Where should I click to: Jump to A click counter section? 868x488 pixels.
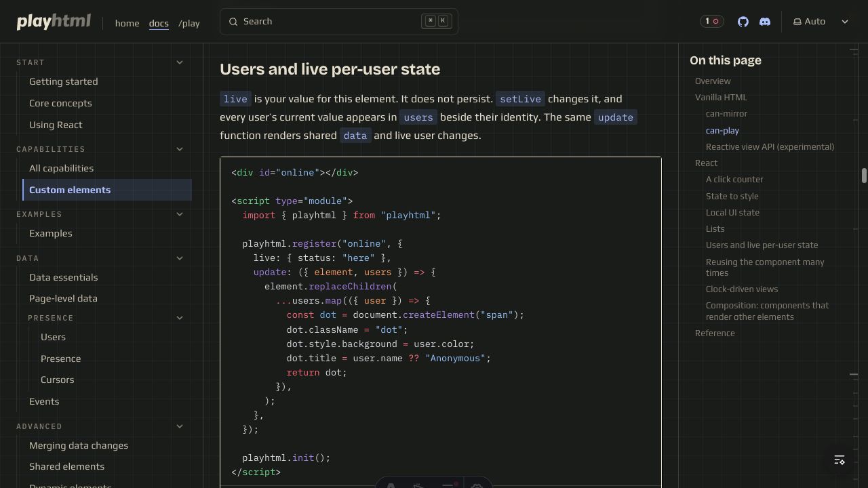click(x=734, y=179)
